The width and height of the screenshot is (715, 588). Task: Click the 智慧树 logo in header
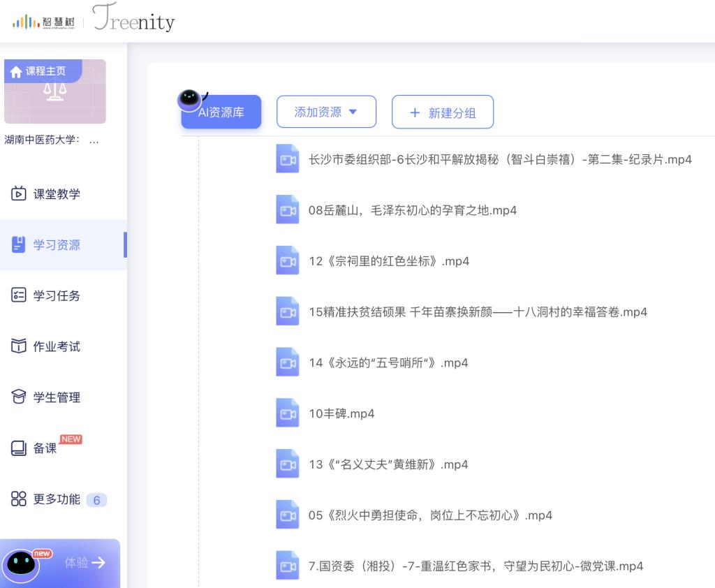43,22
